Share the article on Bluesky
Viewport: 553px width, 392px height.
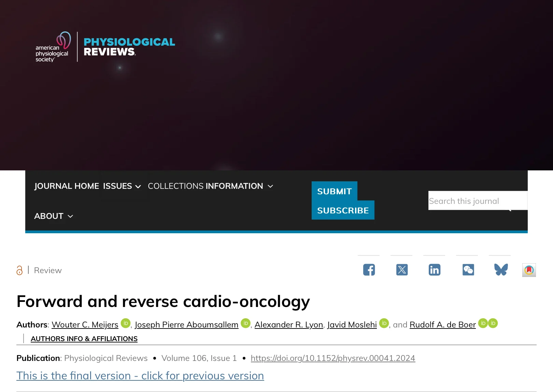500,270
